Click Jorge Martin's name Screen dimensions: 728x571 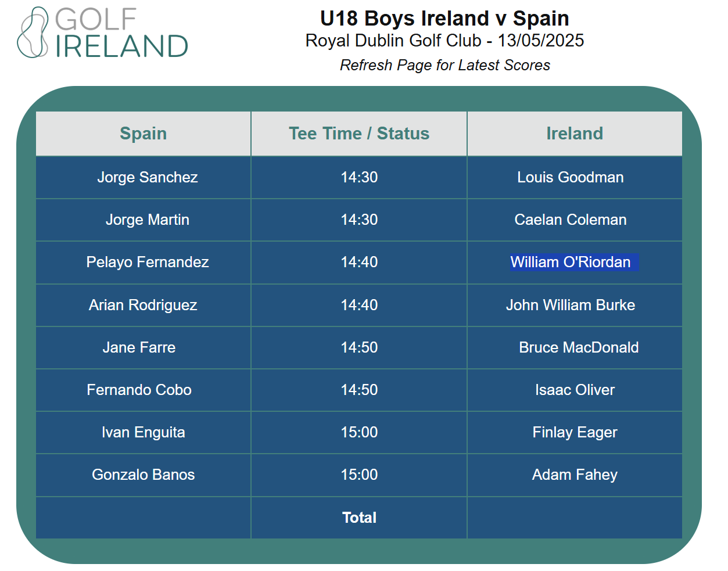coord(148,220)
